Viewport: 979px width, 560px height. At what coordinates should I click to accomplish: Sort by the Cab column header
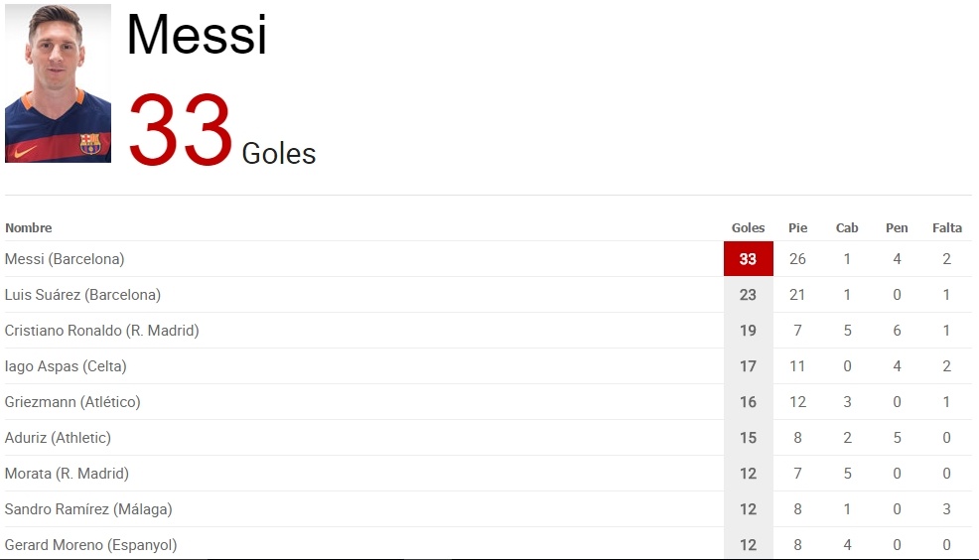847,228
